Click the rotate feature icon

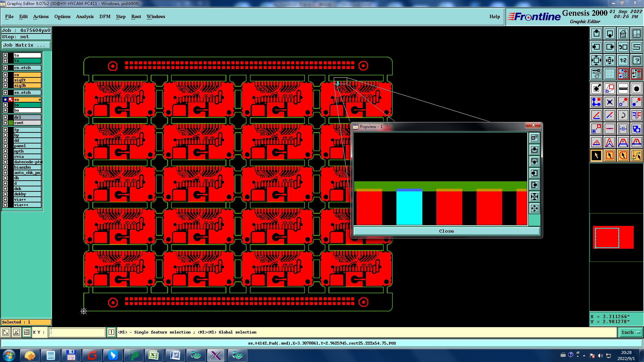[623, 115]
